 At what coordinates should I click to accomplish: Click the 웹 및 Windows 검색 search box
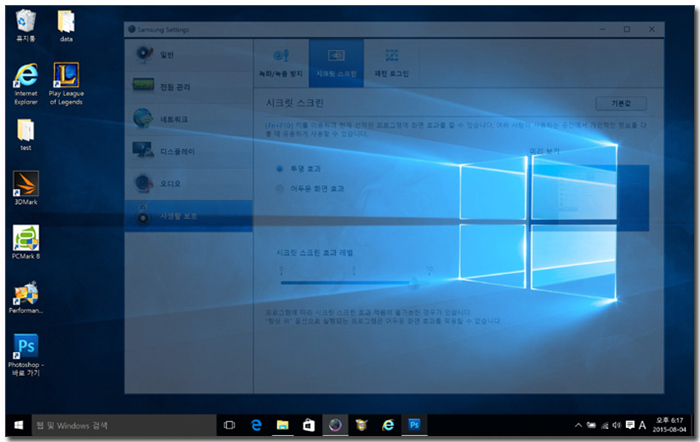click(x=124, y=425)
